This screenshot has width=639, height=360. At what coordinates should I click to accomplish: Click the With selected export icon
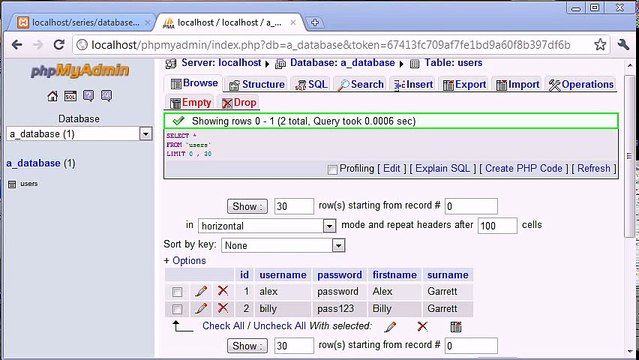pos(456,327)
